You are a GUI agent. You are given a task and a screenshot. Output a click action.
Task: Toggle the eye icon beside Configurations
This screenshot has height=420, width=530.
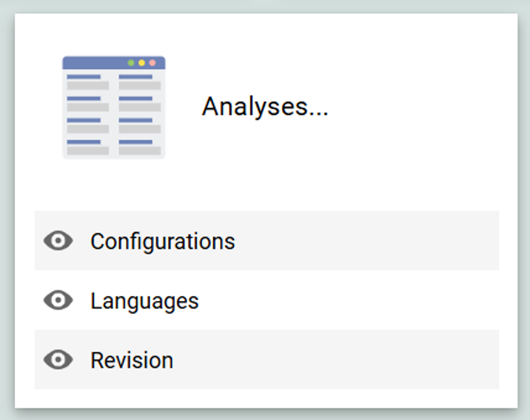(58, 241)
